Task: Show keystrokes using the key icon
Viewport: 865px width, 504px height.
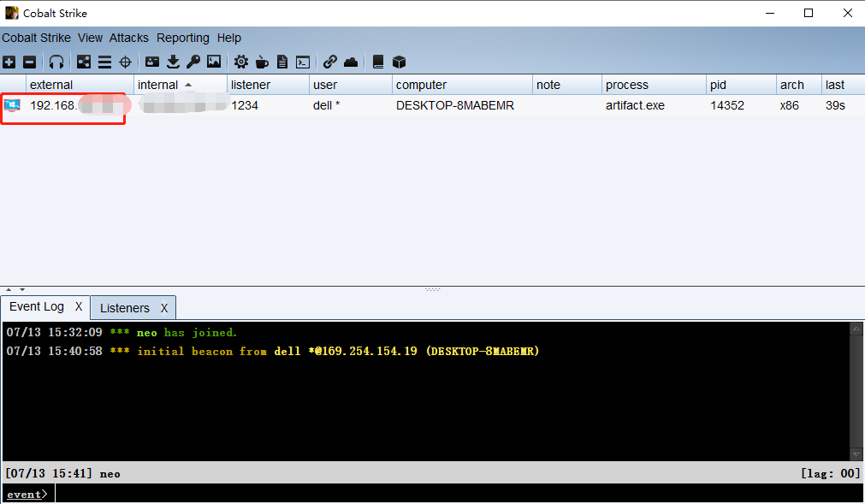Action: coord(193,62)
